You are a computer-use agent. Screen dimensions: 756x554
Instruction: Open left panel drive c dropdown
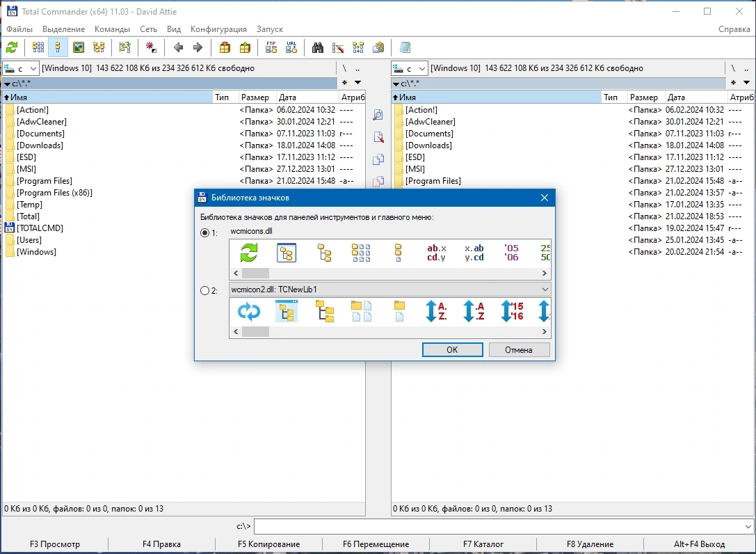(x=22, y=68)
